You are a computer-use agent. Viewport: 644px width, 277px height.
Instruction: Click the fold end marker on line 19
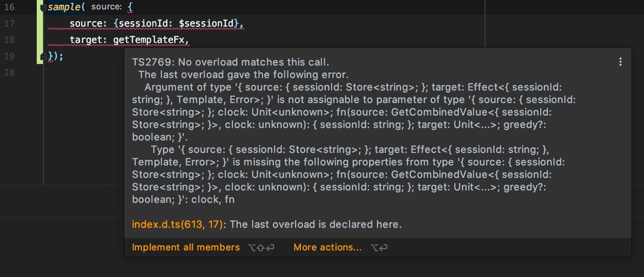pyautogui.click(x=43, y=56)
